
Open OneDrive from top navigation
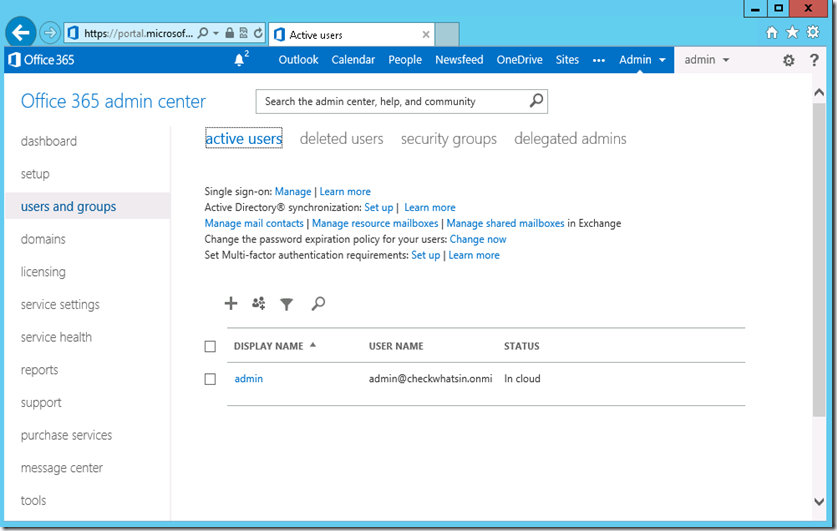(519, 60)
